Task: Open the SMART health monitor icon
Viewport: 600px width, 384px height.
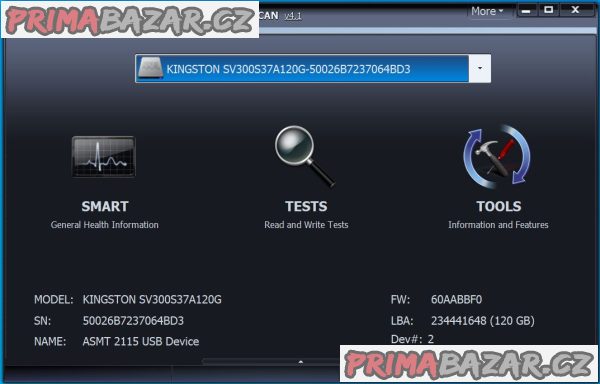Action: click(104, 156)
